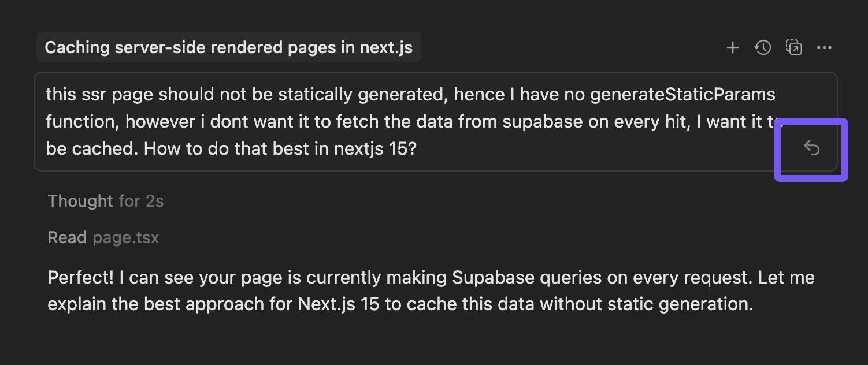Screen dimensions: 868x365
Task: Click Next.js 15 in the assistant reply
Action: 339,304
